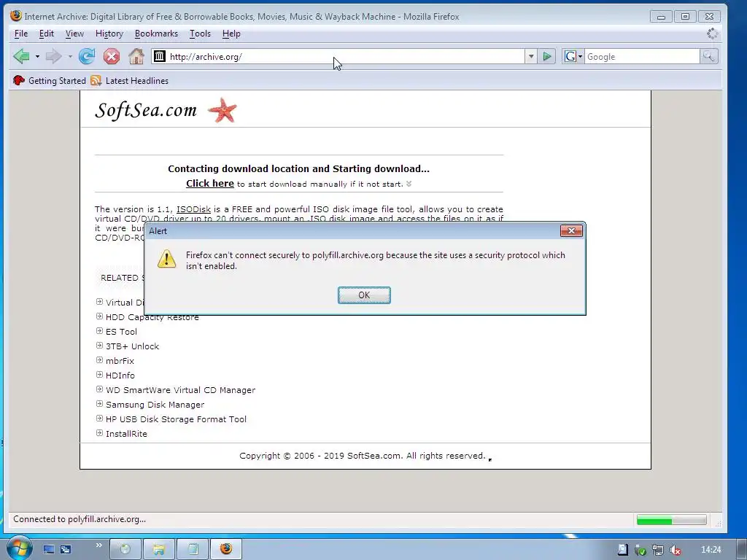The image size is (747, 560).
Task: Click the SoftSea.com logo
Action: pyautogui.click(x=146, y=110)
